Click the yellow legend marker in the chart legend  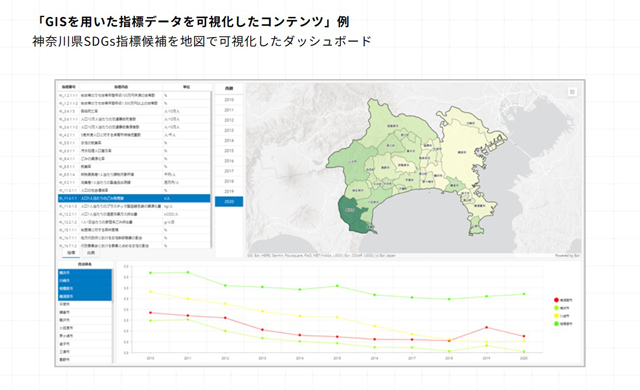556,316
